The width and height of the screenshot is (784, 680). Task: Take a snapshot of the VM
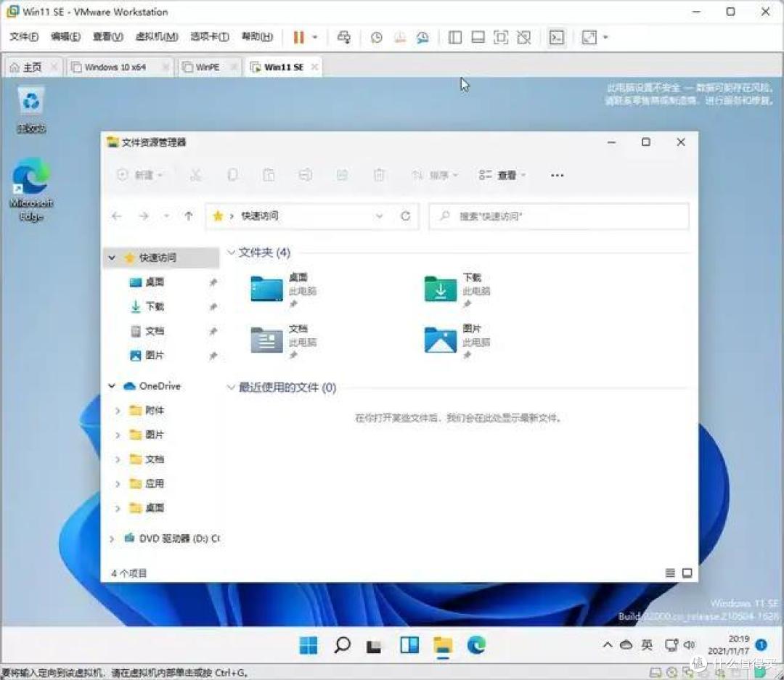coord(377,37)
